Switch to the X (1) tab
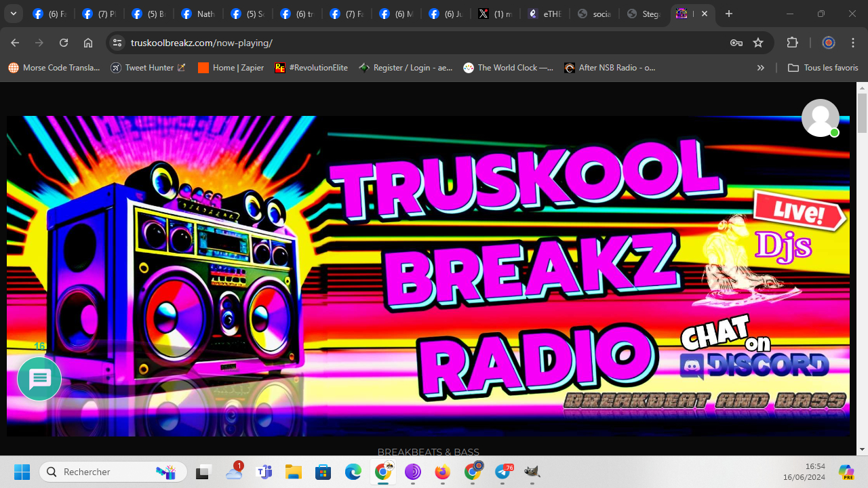Image resolution: width=868 pixels, height=488 pixels. [x=494, y=14]
